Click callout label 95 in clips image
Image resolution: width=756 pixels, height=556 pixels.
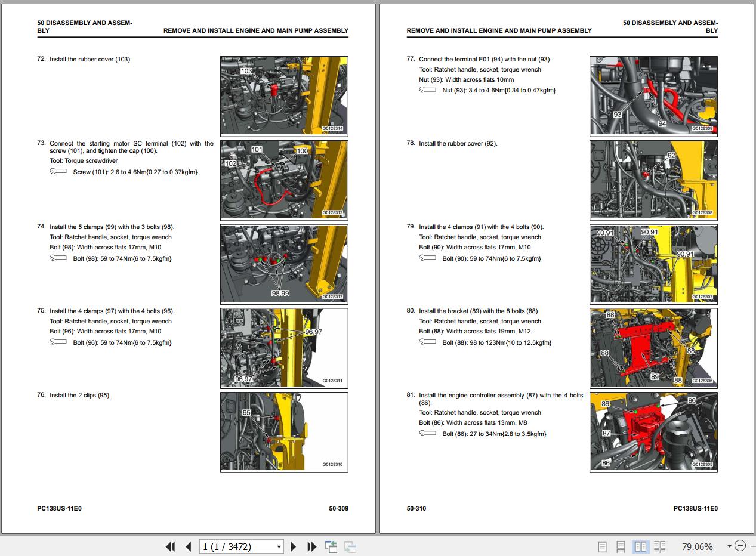click(247, 413)
